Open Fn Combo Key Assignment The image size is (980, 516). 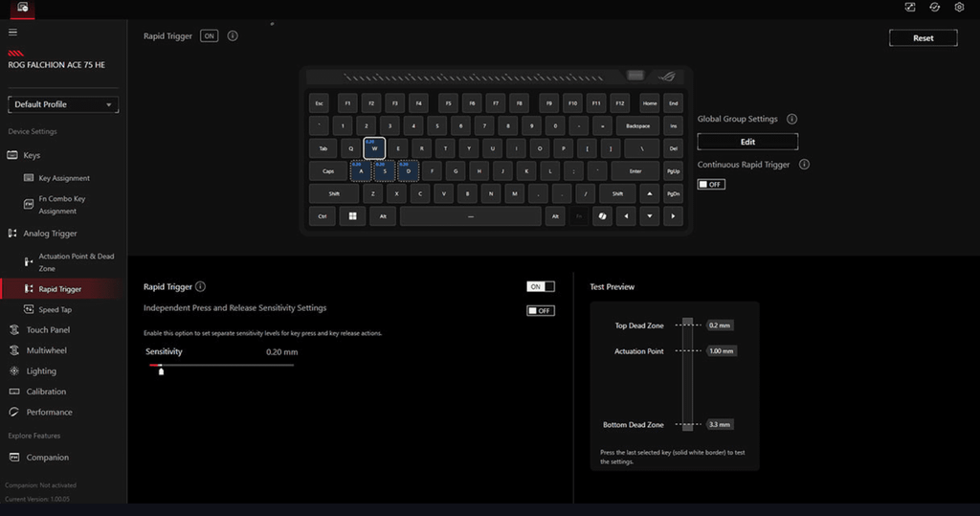(x=61, y=205)
